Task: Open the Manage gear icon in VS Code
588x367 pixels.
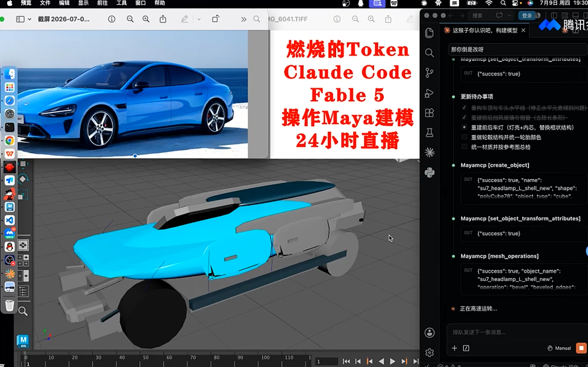Action: point(430,353)
